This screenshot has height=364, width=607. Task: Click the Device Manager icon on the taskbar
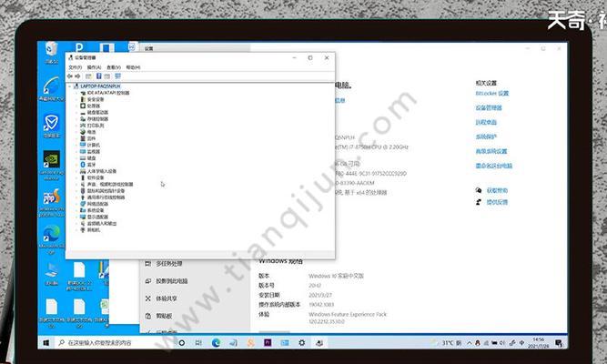[x=319, y=343]
